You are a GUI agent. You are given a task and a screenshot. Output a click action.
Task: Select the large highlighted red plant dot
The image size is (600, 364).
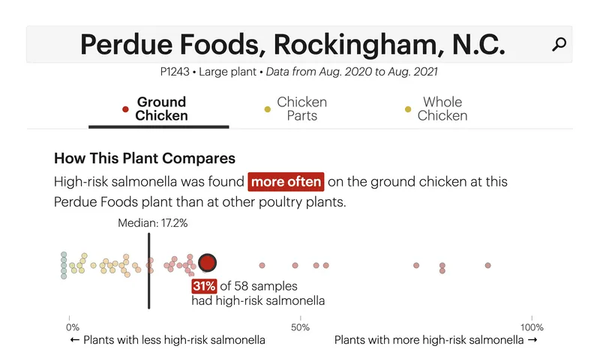click(x=208, y=263)
